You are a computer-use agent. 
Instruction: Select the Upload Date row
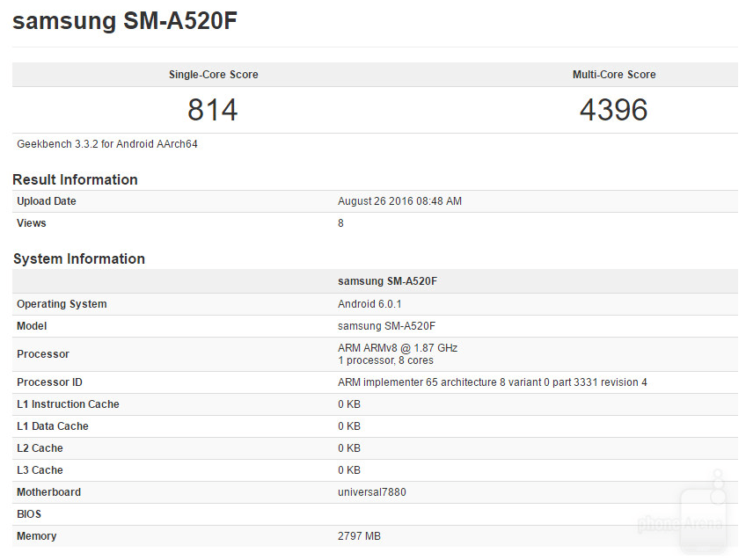click(x=374, y=201)
